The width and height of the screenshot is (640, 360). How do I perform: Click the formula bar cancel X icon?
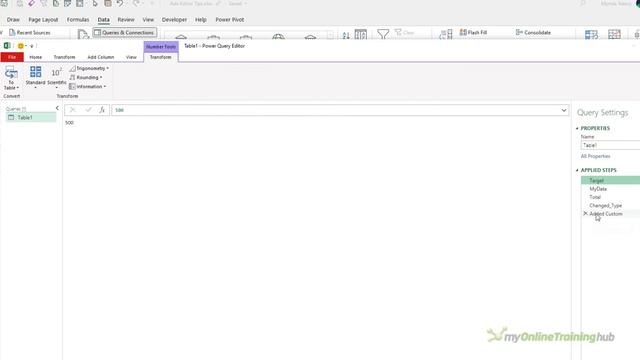(73, 110)
